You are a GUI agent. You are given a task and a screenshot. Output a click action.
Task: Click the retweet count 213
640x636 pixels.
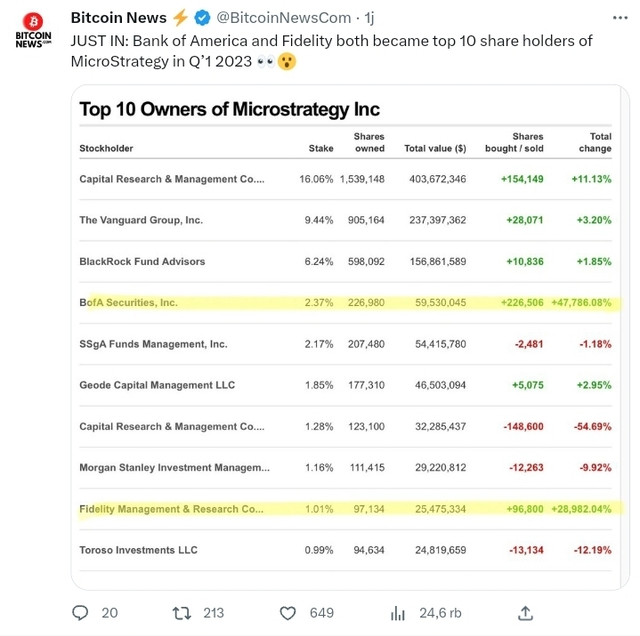tap(213, 613)
